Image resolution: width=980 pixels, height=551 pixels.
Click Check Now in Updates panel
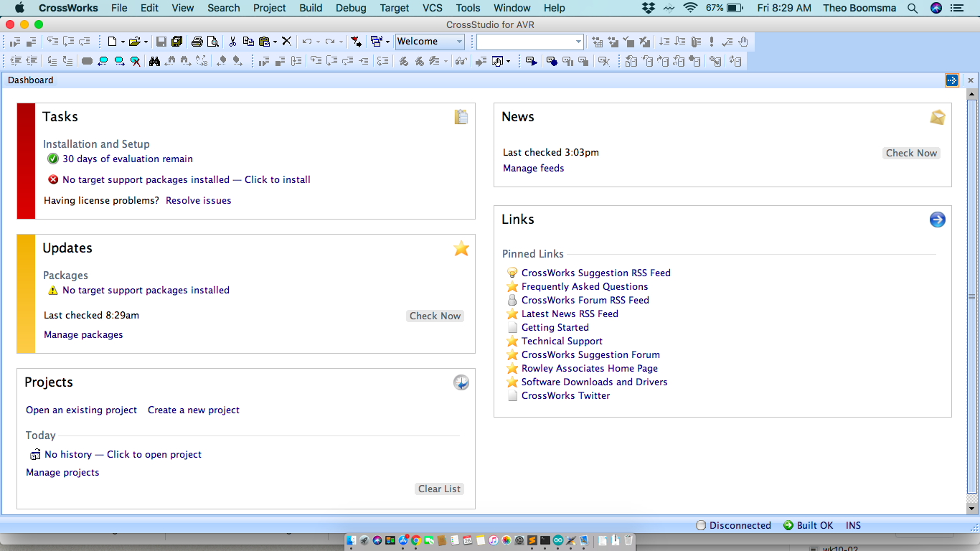click(x=435, y=316)
